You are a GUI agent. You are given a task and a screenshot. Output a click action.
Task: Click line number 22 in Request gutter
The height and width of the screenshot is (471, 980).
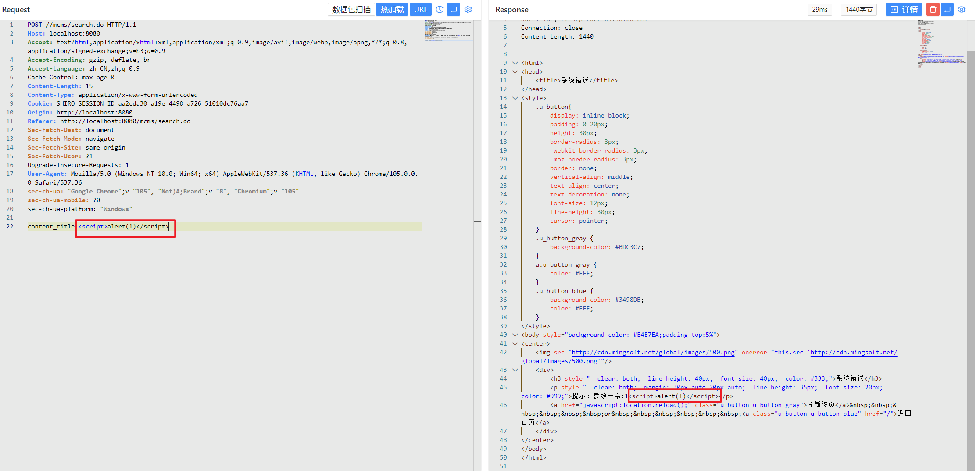click(x=10, y=226)
